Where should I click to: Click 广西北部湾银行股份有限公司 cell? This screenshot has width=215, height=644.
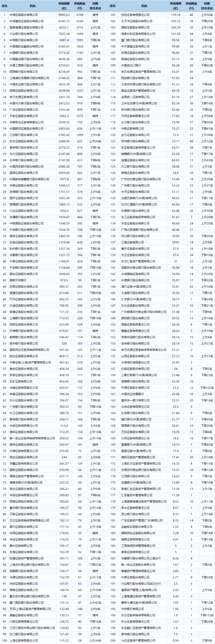(x=139, y=229)
